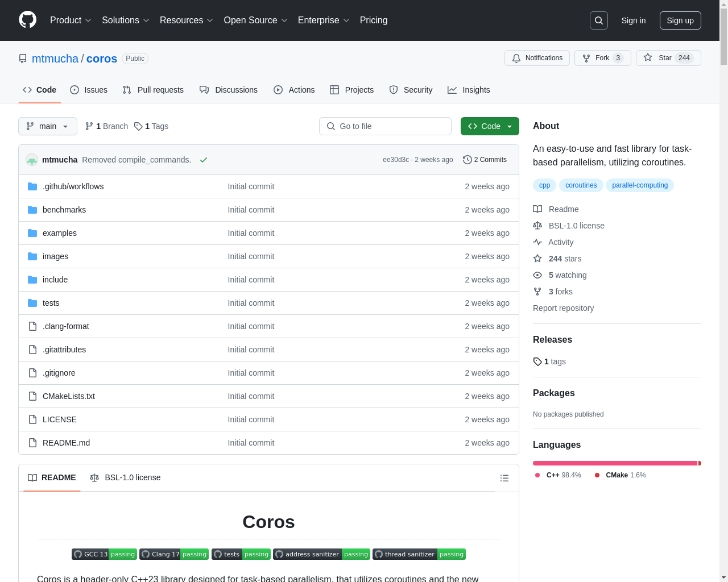Open the README.md file
Screen dimensions: 728x582
tap(66, 443)
